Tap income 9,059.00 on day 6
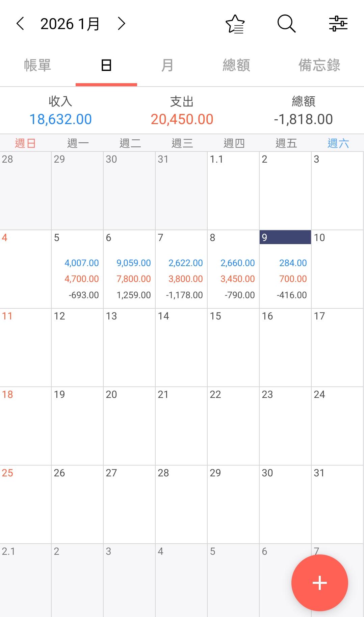Image resolution: width=364 pixels, height=617 pixels. [134, 263]
